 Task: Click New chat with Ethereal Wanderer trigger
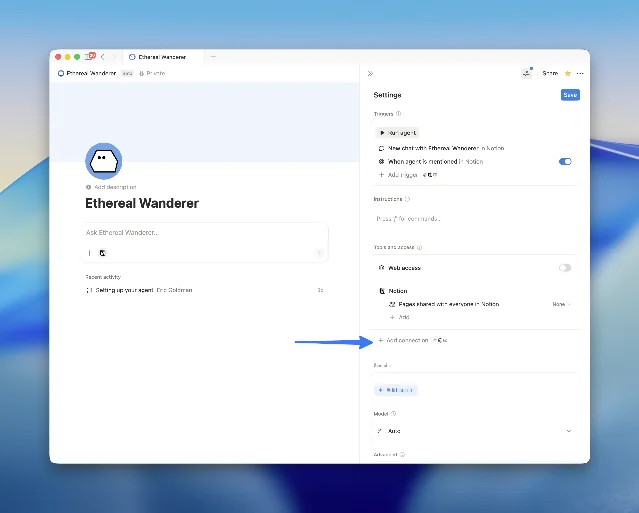[446, 148]
